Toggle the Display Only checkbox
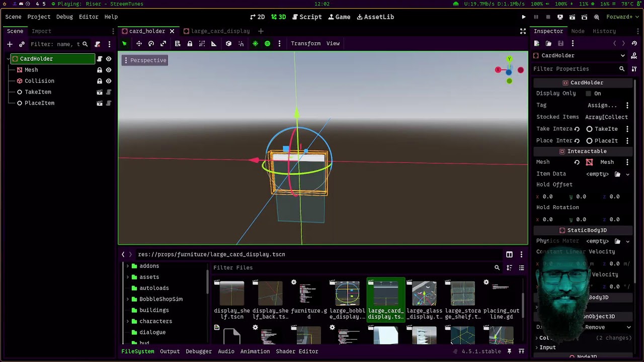This screenshot has width=644, height=362. pos(588,94)
